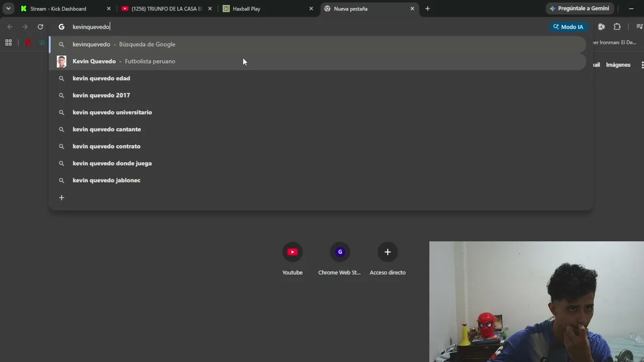Screen dimensions: 644x362
Task: Choose the 'kevin quevedo donde juega' suggestion
Action: tap(317, 164)
